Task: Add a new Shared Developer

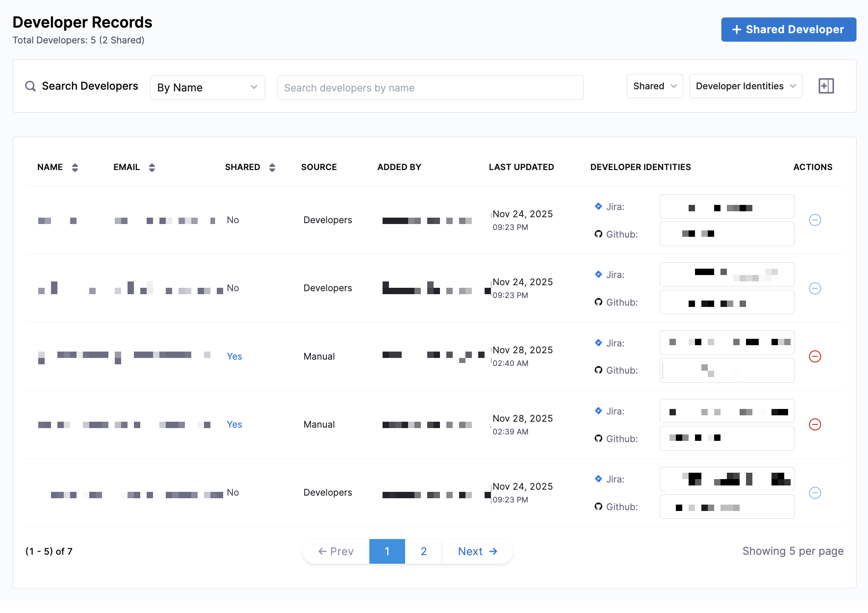Action: point(788,29)
